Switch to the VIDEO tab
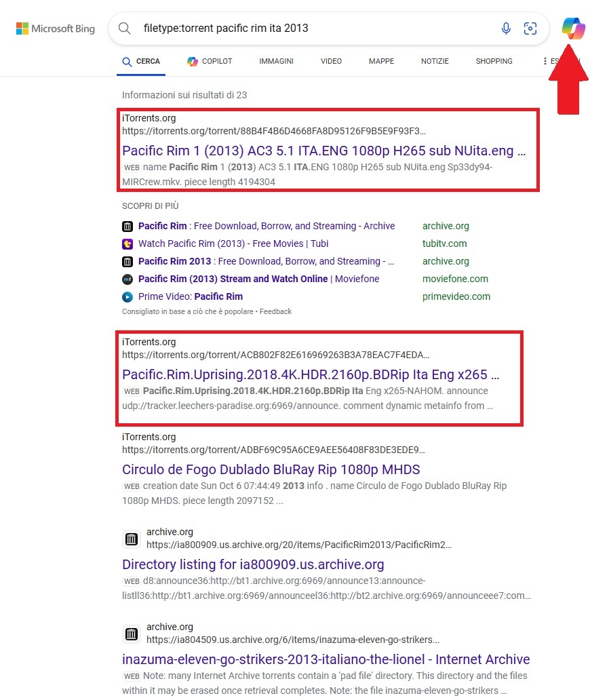This screenshot has width=590, height=700. 331,61
